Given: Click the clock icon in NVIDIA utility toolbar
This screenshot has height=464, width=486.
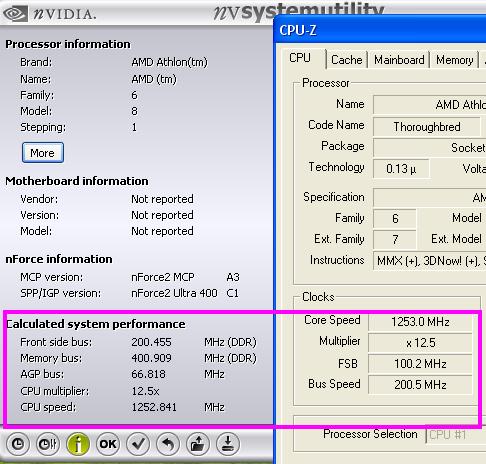Looking at the screenshot, I should coord(18,444).
